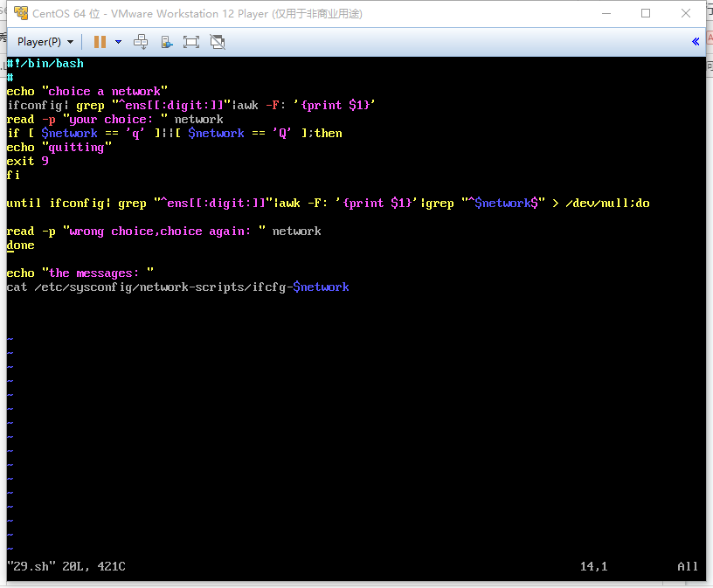Click the toolbar icon left of full screen

pyautogui.click(x=167, y=42)
